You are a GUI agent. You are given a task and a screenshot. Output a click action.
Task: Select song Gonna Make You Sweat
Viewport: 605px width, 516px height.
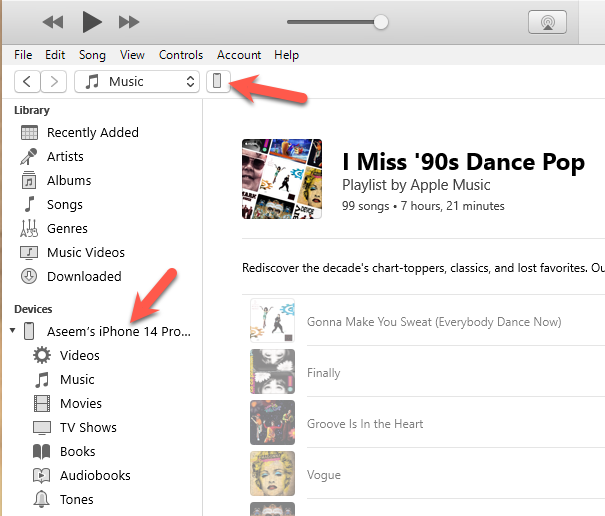click(434, 322)
